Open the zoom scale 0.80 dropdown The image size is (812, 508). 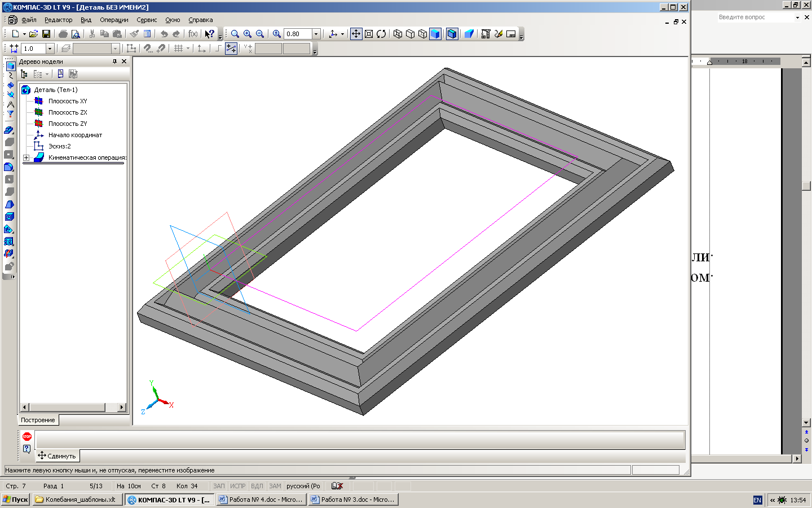pos(316,34)
